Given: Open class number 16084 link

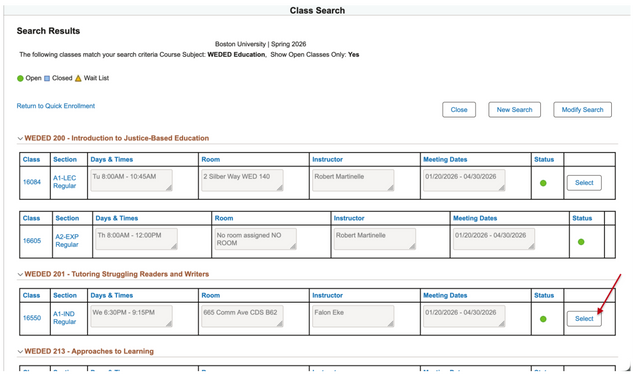Looking at the screenshot, I should (x=32, y=182).
